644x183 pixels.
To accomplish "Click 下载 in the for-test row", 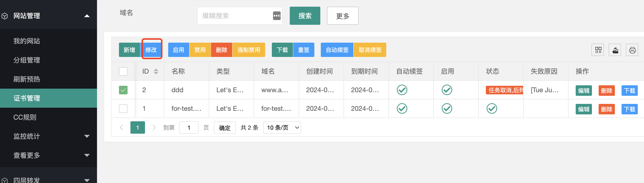I will click(629, 109).
